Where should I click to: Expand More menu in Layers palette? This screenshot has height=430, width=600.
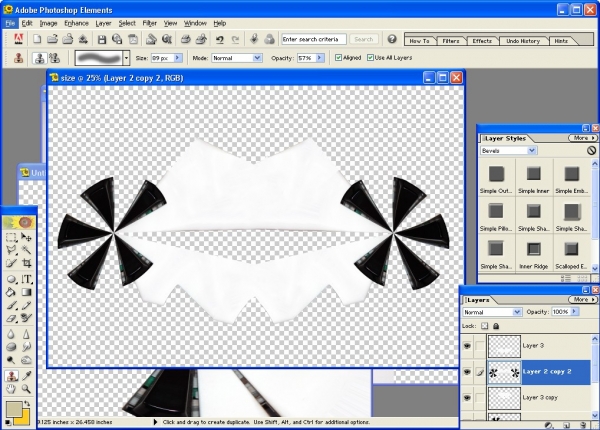tap(582, 300)
